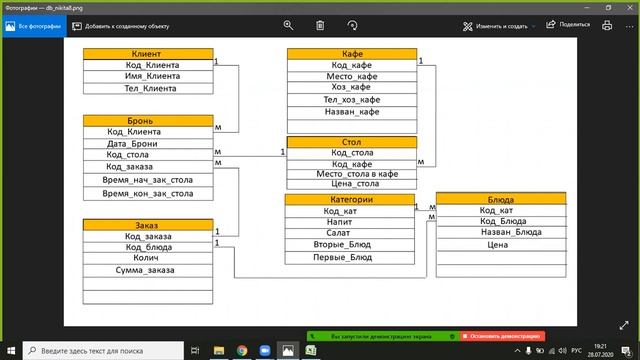640x360 pixels.
Task: Show hidden system tray icons
Action: pos(517,351)
